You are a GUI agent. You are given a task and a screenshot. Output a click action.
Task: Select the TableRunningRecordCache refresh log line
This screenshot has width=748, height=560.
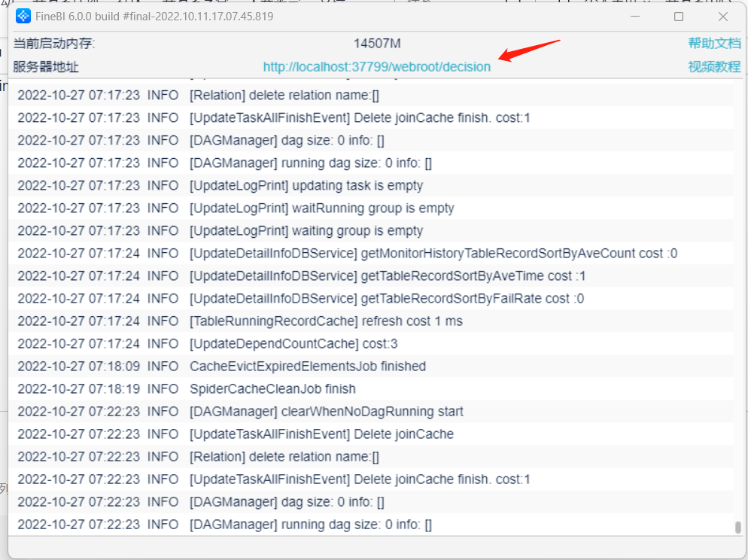(371, 321)
